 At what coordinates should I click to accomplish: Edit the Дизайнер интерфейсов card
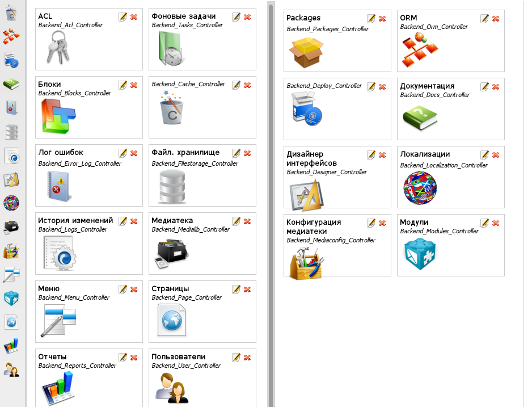tap(371, 155)
